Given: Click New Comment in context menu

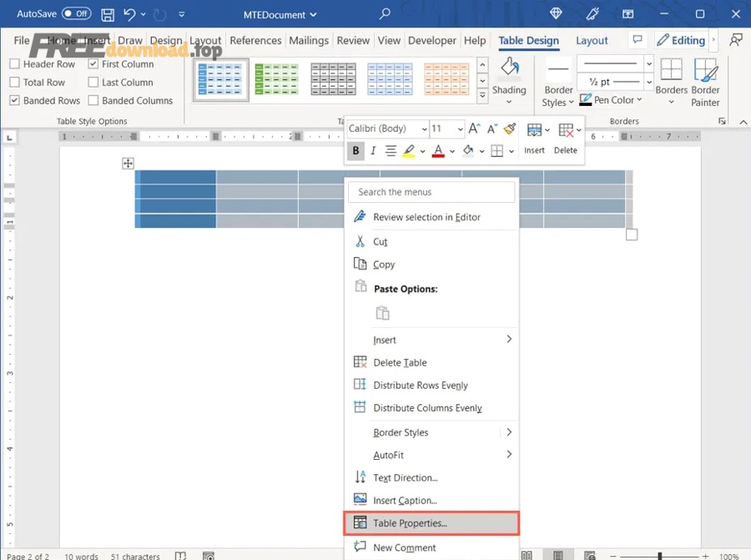Looking at the screenshot, I should coord(431,547).
